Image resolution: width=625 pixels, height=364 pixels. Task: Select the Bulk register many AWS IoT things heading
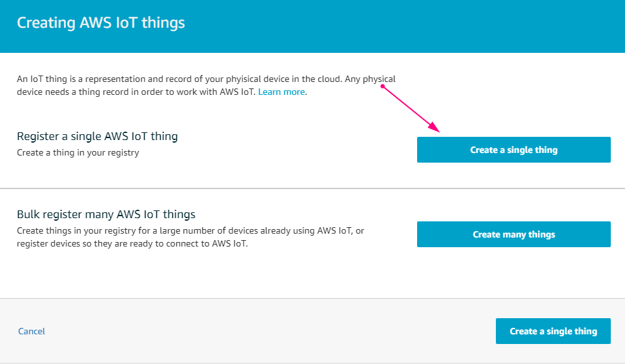point(106,214)
